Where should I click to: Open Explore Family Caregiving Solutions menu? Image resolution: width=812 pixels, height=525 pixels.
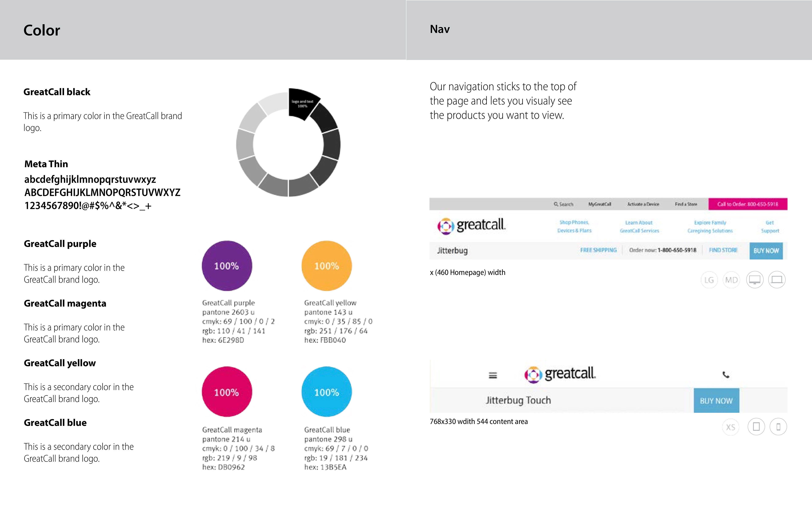pyautogui.click(x=710, y=226)
